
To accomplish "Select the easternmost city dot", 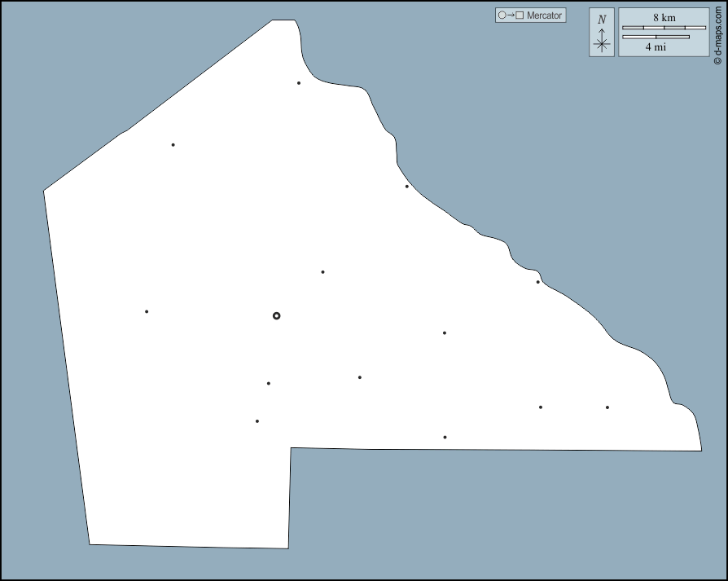I will click(607, 407).
